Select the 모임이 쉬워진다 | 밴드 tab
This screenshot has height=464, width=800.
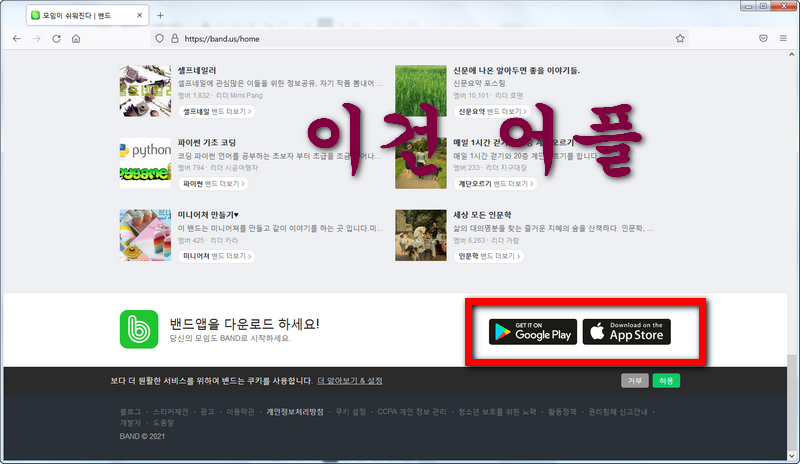87,15
